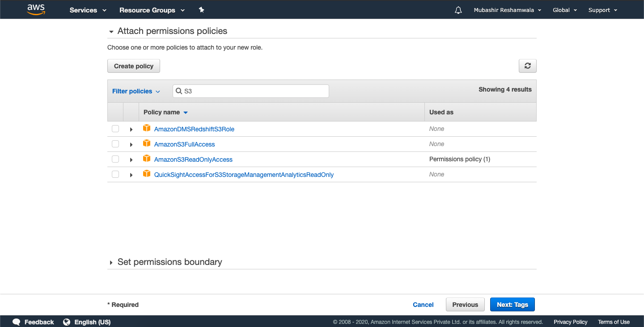Open the Support menu
Screen dimensions: 644x327
pos(603,10)
